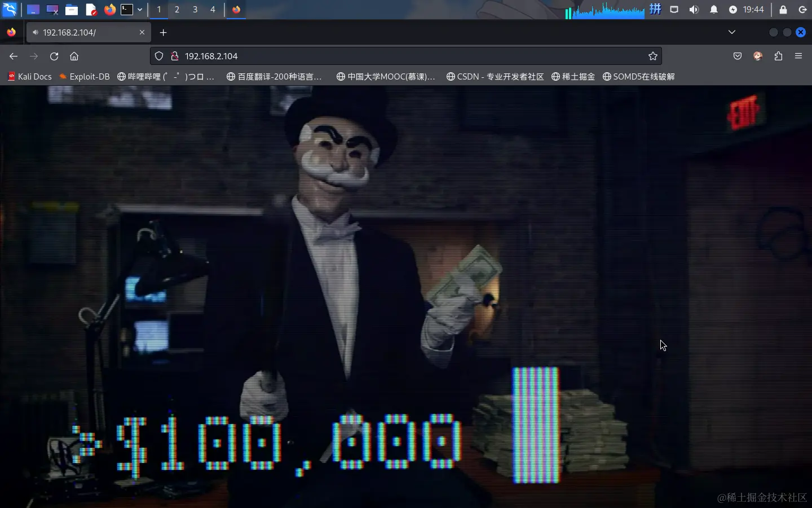Open the CSDN bookmark
812x508 pixels.
coord(495,76)
